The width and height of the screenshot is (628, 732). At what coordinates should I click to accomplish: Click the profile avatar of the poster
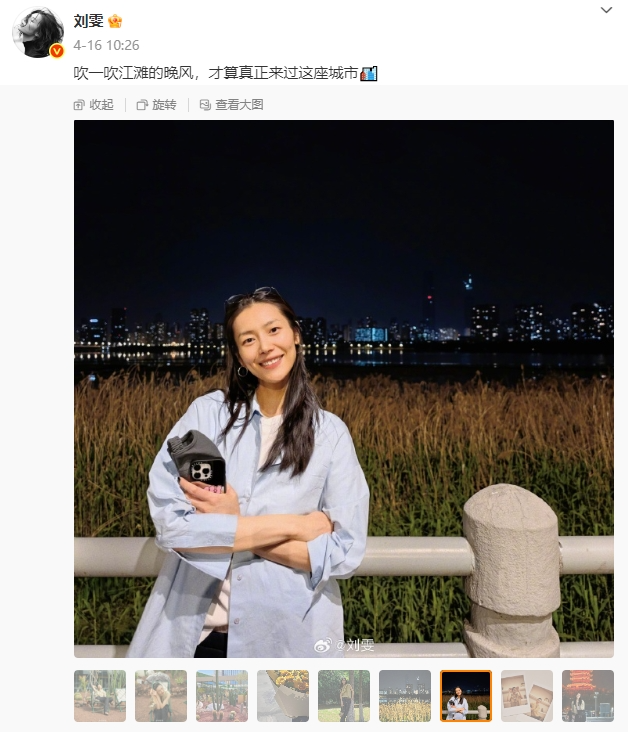pyautogui.click(x=38, y=32)
